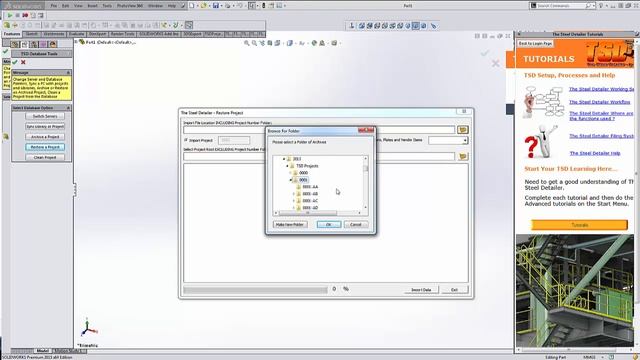The width and height of the screenshot is (640, 360).
Task: Click Cancel in Browse For Folder dialog
Action: click(356, 224)
